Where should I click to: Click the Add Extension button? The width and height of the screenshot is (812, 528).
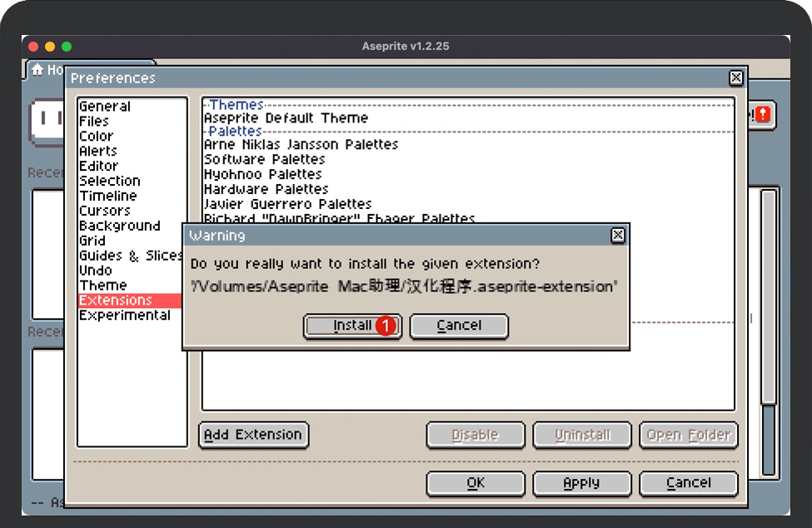point(253,435)
